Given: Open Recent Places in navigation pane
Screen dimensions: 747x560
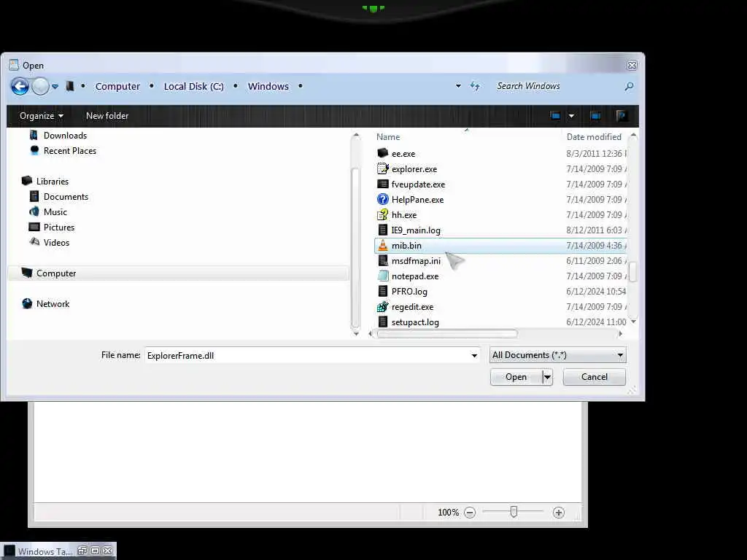Looking at the screenshot, I should coord(70,150).
